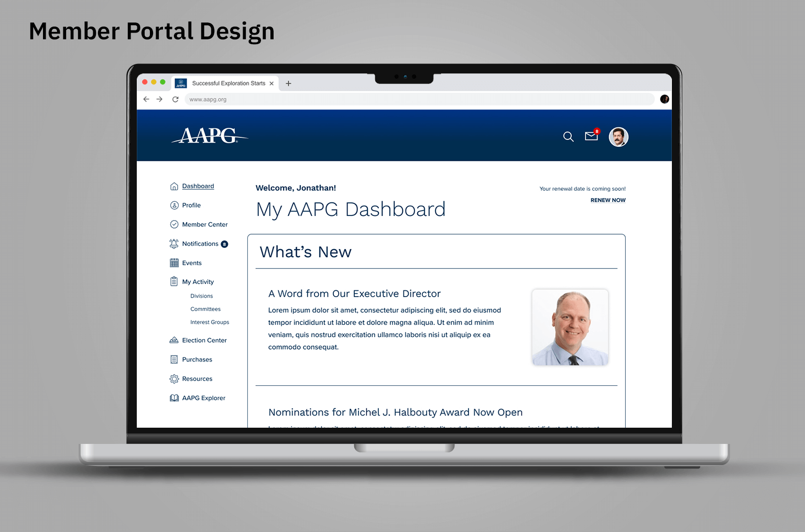
Task: Click the address bar showing www.aapg.org
Action: (419, 99)
